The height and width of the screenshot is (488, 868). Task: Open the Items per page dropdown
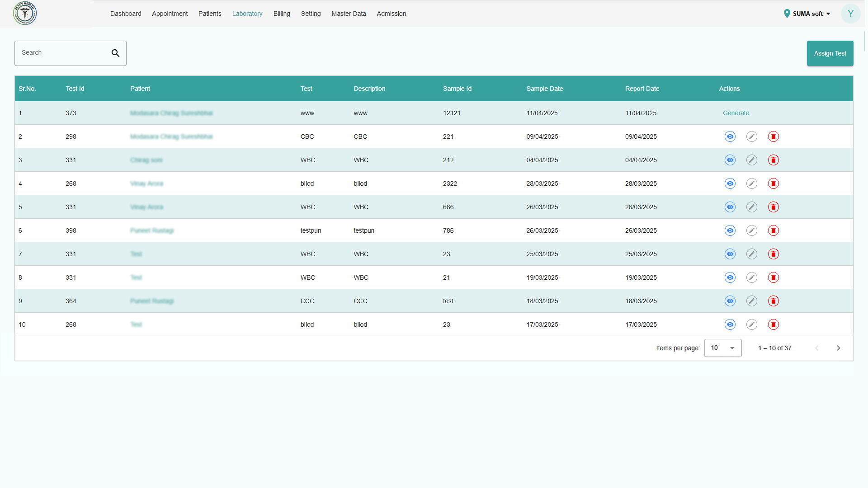722,348
